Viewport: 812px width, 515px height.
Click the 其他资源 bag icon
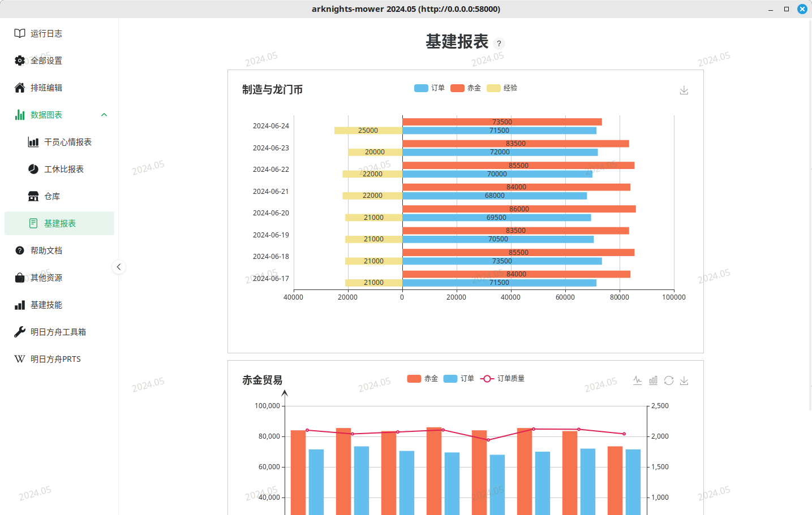pos(20,278)
